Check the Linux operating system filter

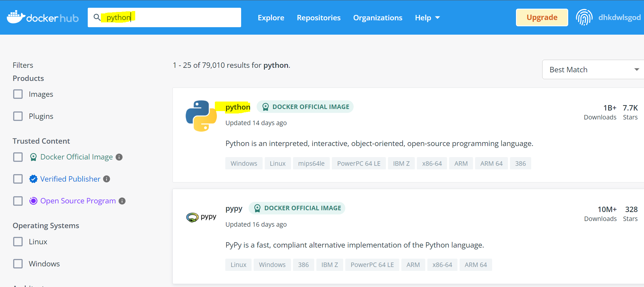point(18,242)
